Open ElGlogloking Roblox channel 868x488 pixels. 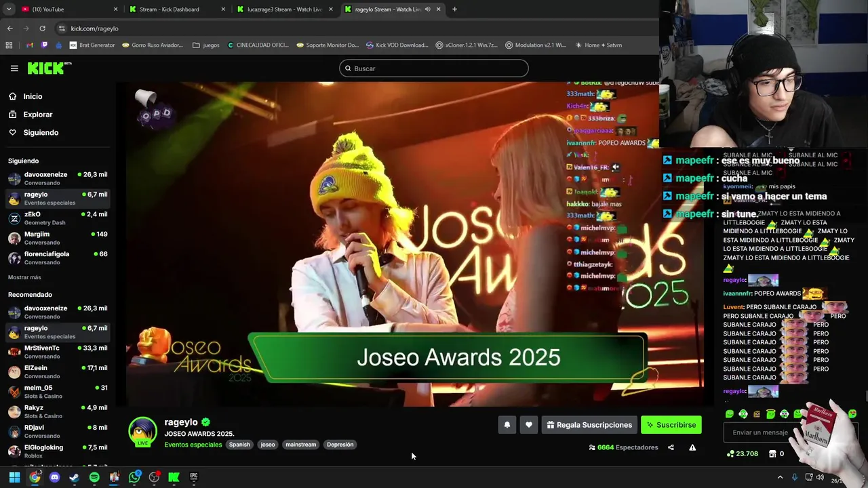(x=58, y=451)
